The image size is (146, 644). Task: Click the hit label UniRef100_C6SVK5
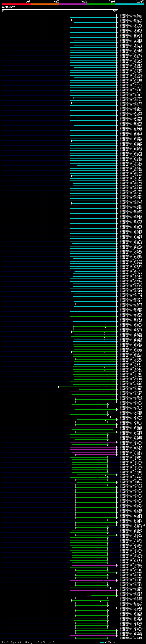[x=131, y=50]
